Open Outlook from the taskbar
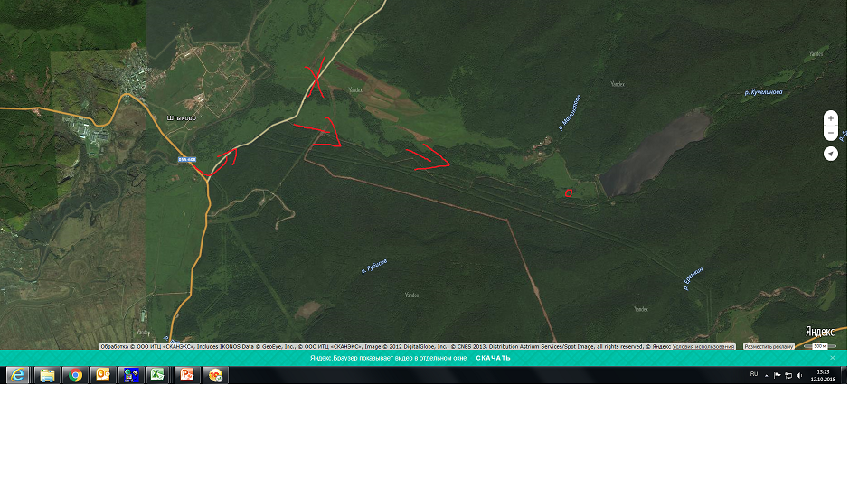The height and width of the screenshot is (488, 868). coord(103,375)
